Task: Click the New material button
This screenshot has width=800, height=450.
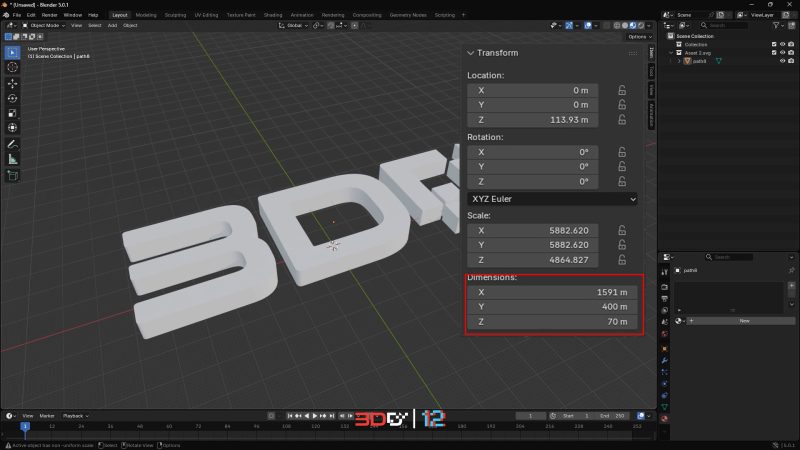Action: point(744,321)
